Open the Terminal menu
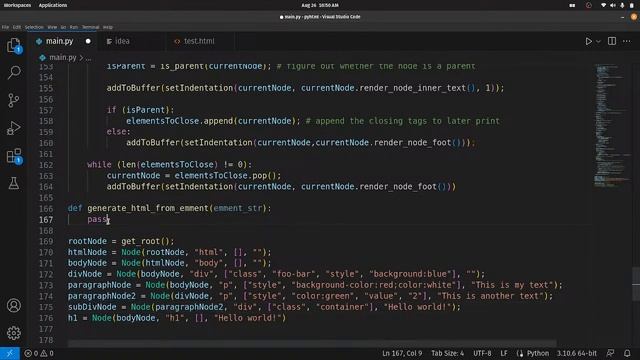The image size is (640, 360). tap(91, 27)
